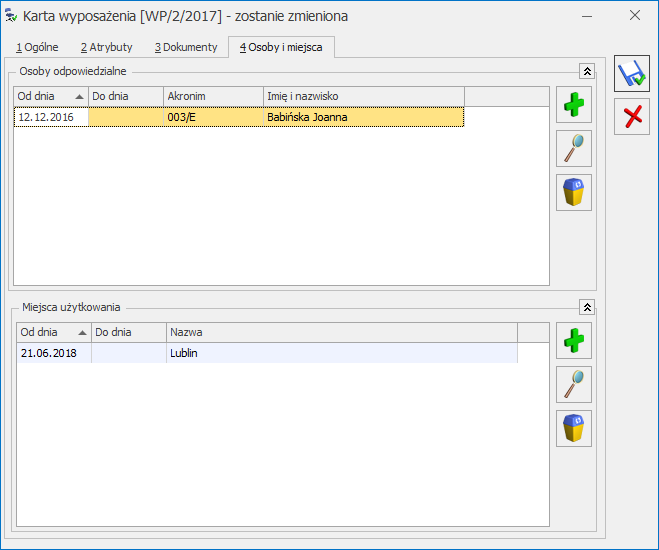This screenshot has width=659, height=550.
Task: Add a usage place with the green plus
Action: click(x=573, y=340)
